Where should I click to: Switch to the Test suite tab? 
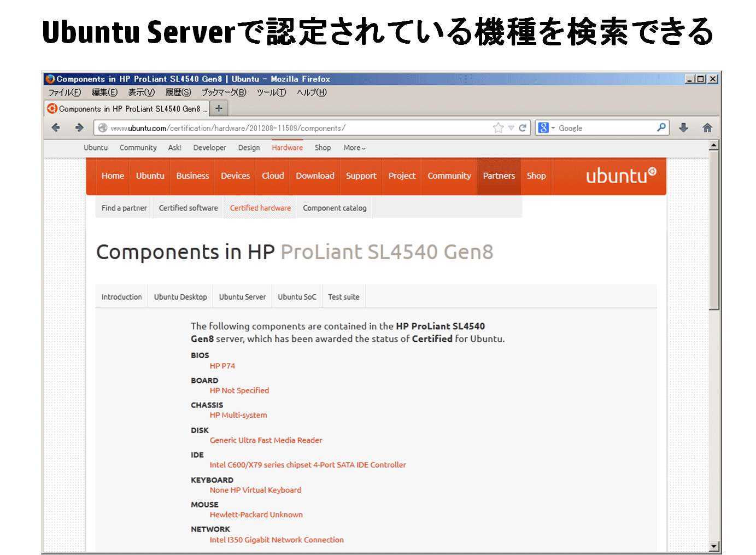click(x=343, y=297)
